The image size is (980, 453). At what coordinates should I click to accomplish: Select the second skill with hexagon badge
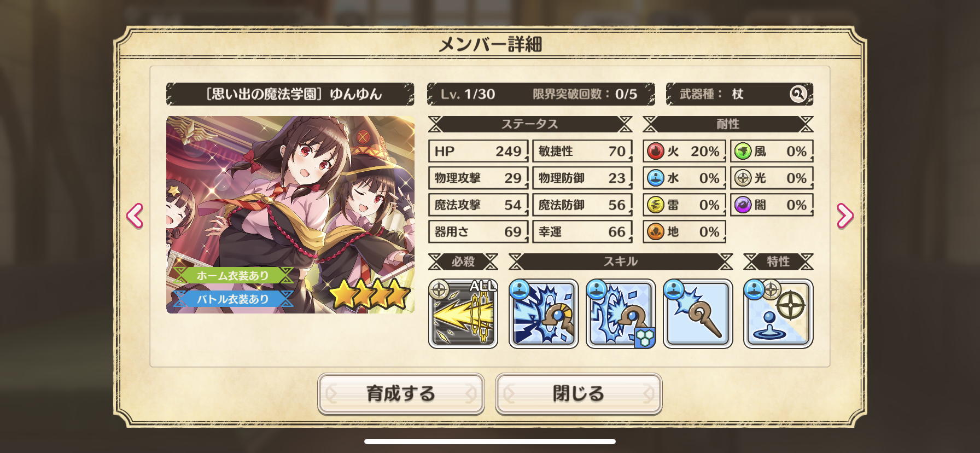click(x=621, y=314)
